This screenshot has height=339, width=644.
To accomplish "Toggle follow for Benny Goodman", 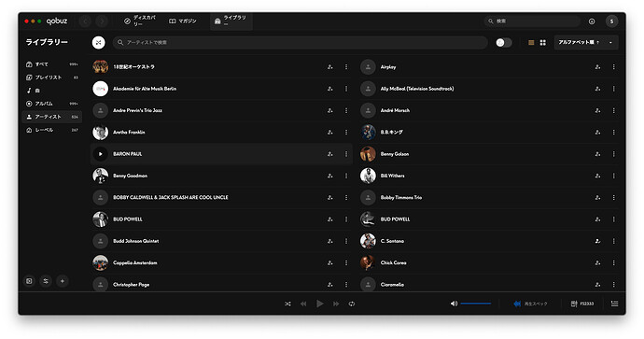I will click(x=329, y=176).
